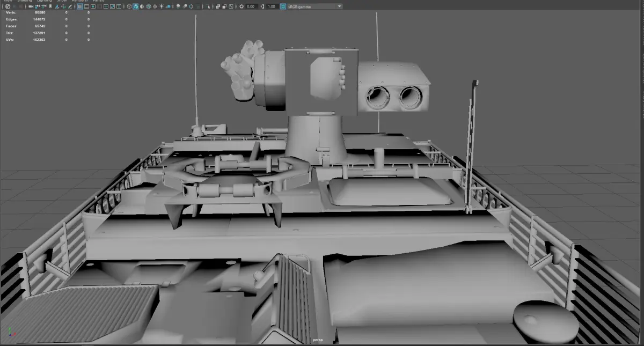
Task: Click the Isolate Select icon
Action: [x=208, y=6]
